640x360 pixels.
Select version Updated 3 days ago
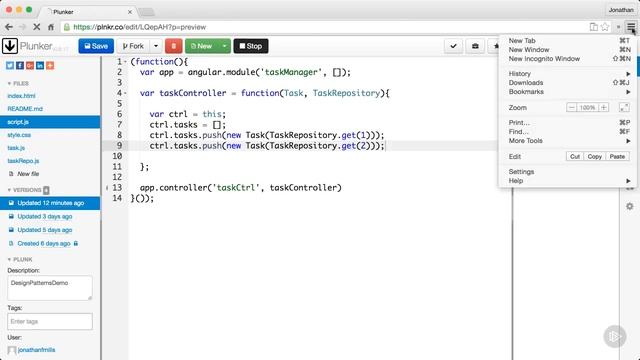click(x=44, y=216)
